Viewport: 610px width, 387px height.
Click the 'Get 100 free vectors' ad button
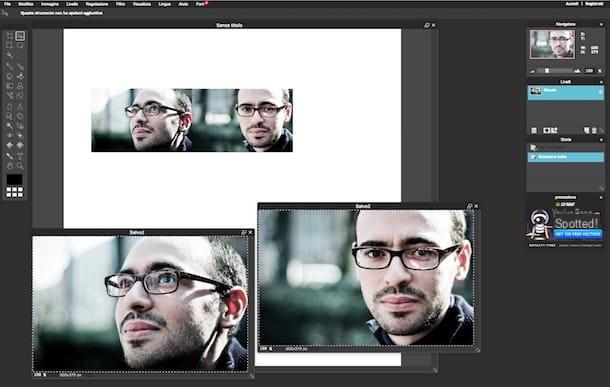click(578, 234)
